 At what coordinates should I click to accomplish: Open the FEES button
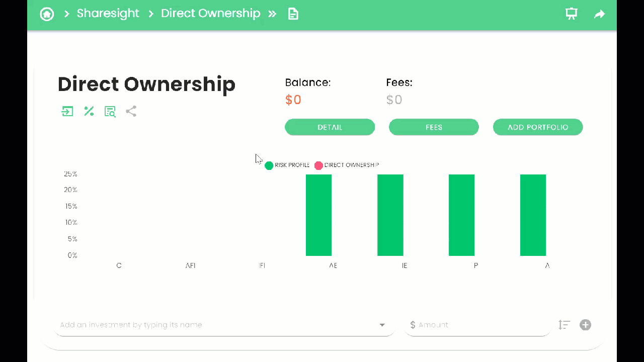click(434, 127)
